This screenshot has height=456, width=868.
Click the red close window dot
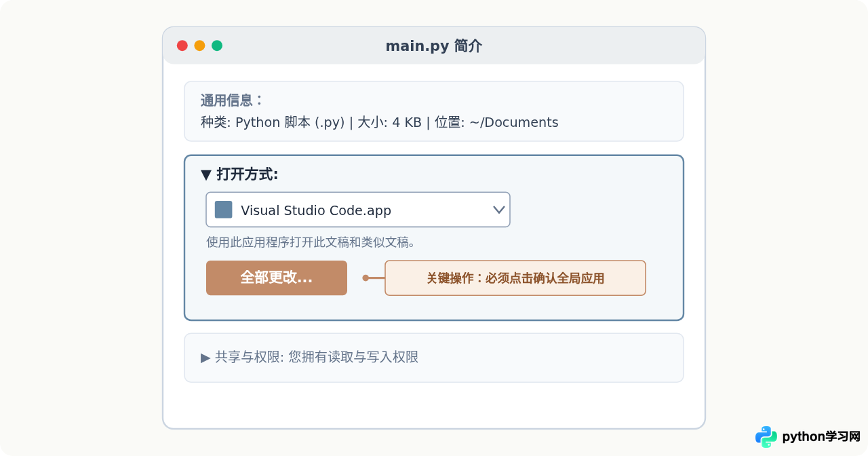182,45
